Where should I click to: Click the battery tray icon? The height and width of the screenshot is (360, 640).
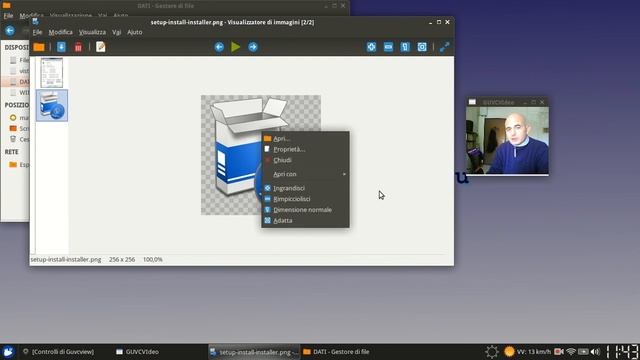tap(583, 351)
